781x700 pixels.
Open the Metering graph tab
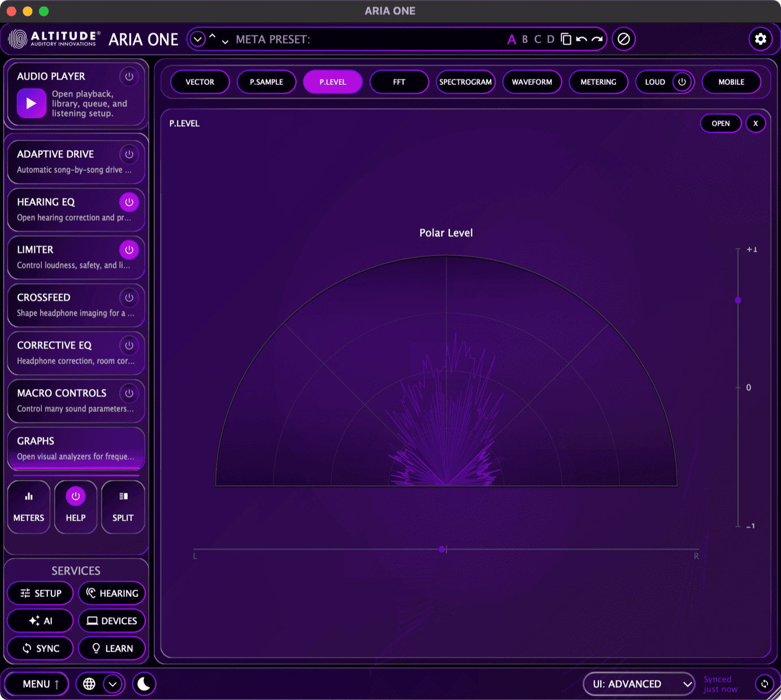(598, 82)
